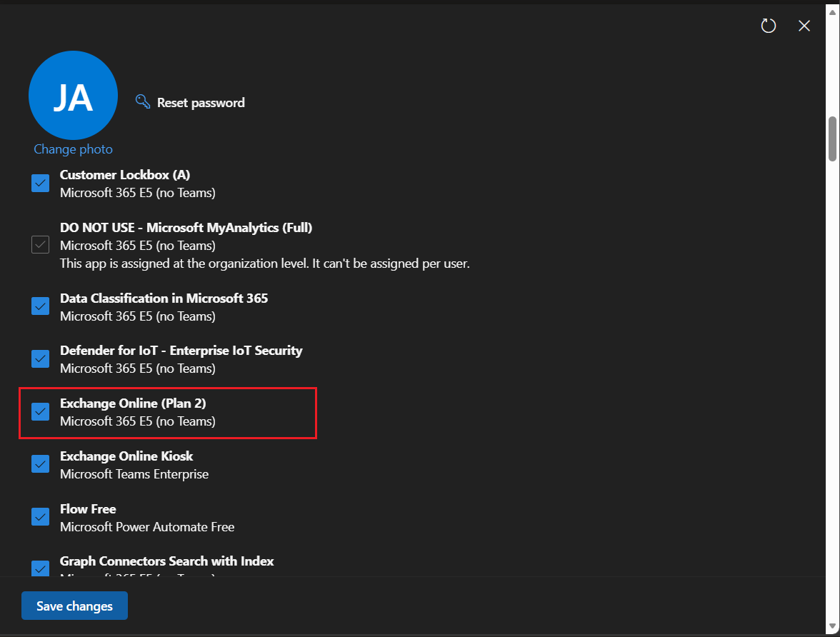The height and width of the screenshot is (637, 840).
Task: Close the user details panel
Action: point(804,25)
